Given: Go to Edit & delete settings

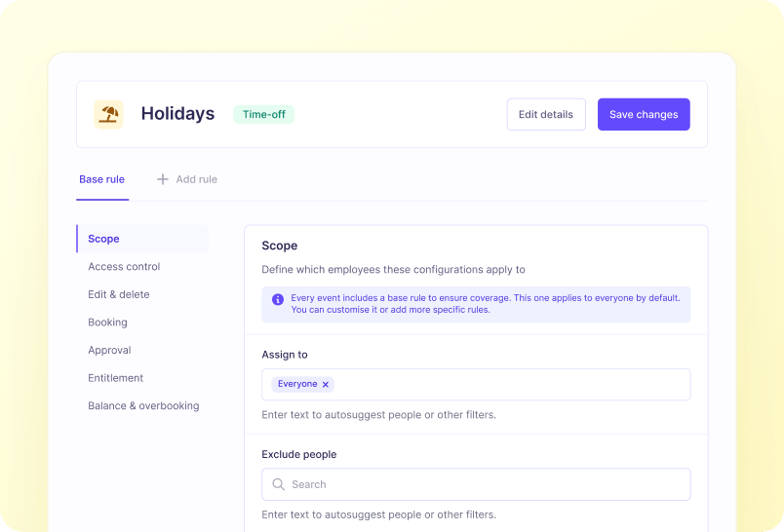Looking at the screenshot, I should (119, 294).
